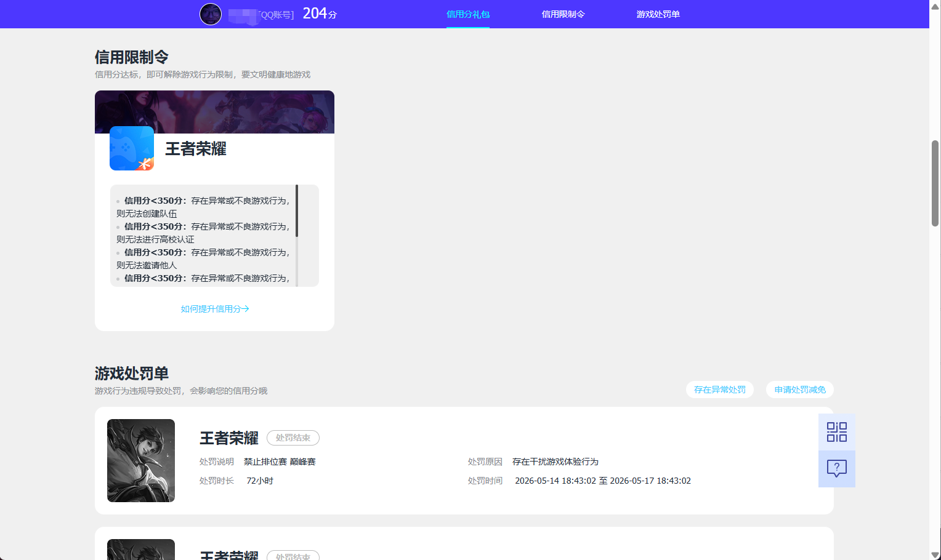Click the hero thumbnail of the 72小时 penalty
941x560 pixels.
point(141,460)
